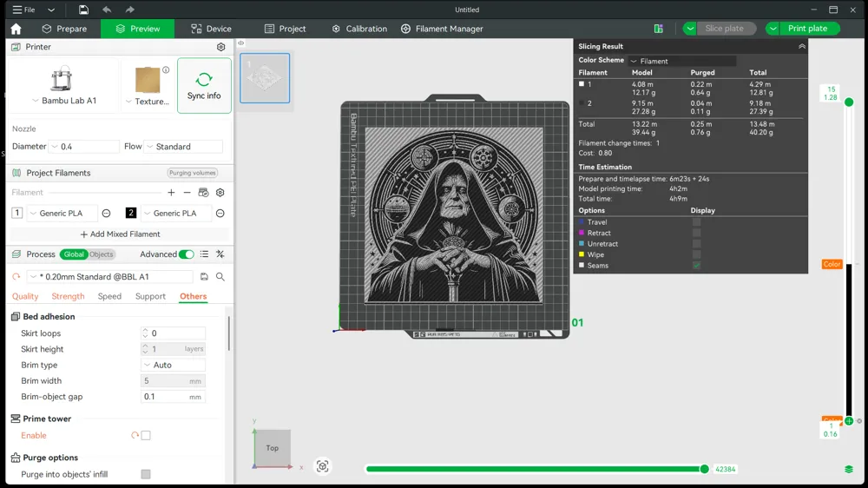Image resolution: width=868 pixels, height=488 pixels.
Task: Collapse the left sidebar panel
Action: (240, 43)
